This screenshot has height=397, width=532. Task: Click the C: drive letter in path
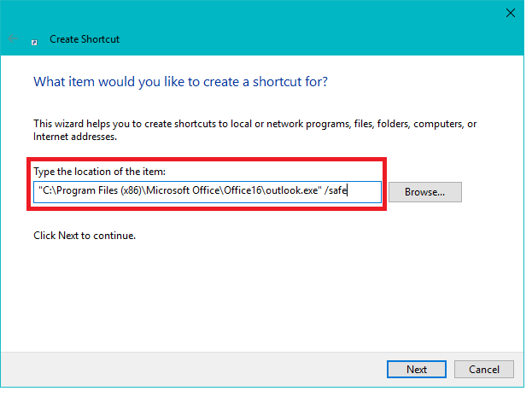tap(46, 192)
